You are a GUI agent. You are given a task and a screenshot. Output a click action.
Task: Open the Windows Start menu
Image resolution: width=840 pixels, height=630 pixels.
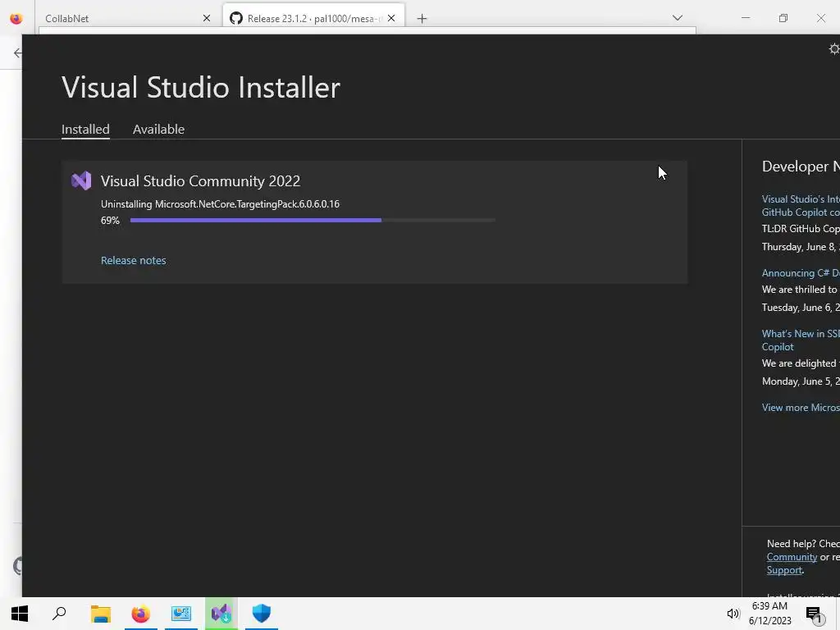tap(20, 614)
